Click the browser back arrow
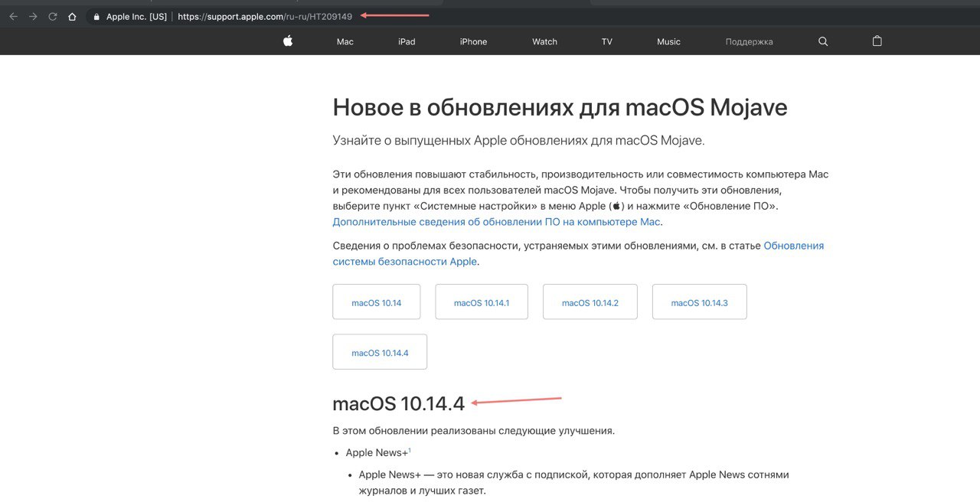 pos(13,16)
